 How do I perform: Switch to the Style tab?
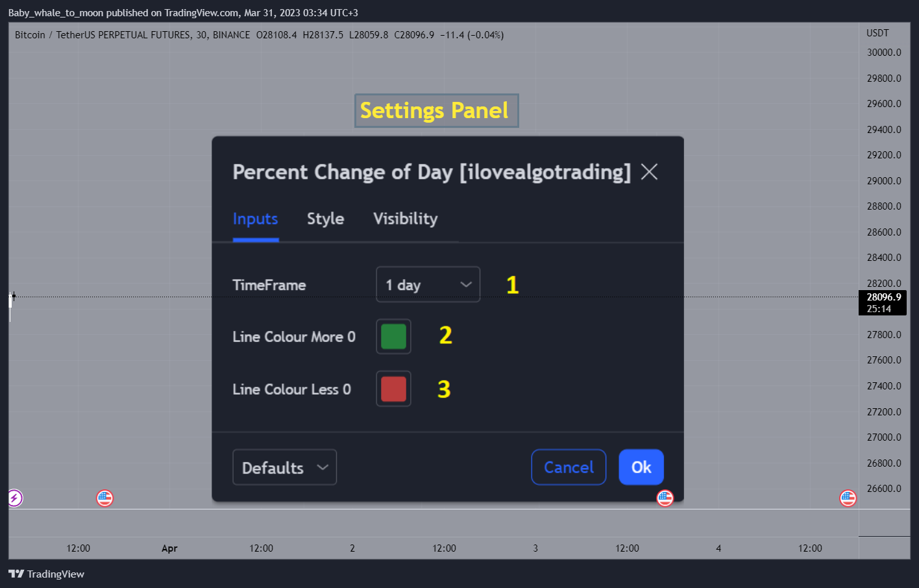click(x=325, y=219)
